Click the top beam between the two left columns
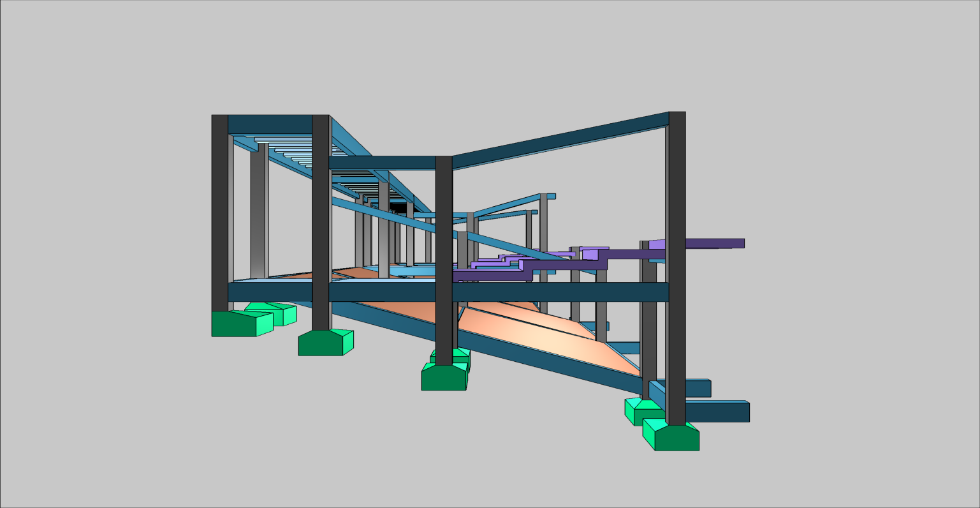 (x=269, y=124)
